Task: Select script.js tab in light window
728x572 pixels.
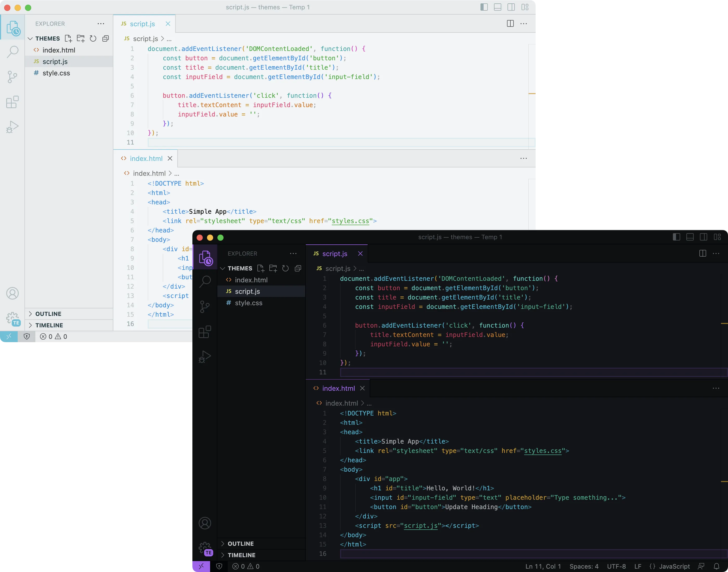Action: coord(142,24)
